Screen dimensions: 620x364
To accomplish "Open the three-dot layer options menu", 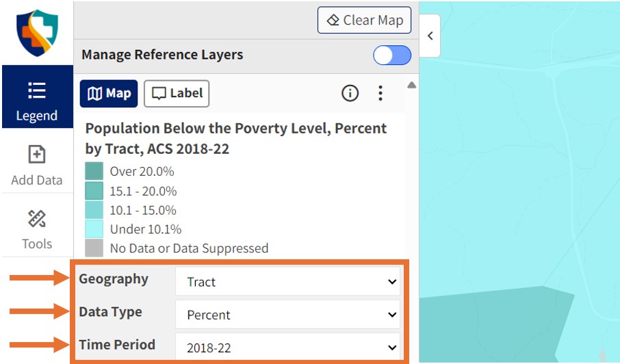I will coord(380,94).
